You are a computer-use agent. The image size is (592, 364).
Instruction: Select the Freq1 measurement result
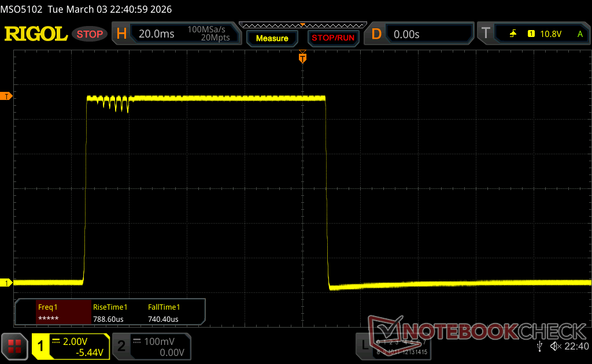(63, 313)
